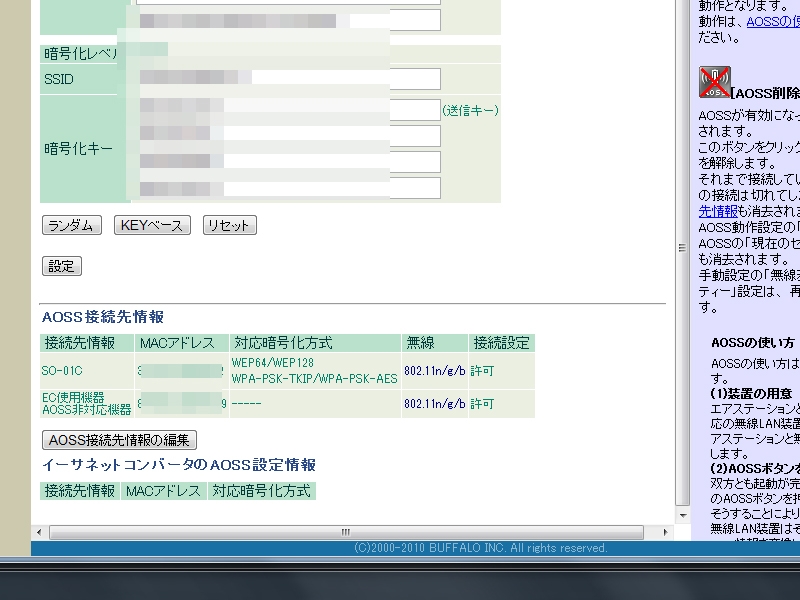Click イーサネットコンバータのAOSS設定情報 heading
Viewport: 800px width, 600px height.
179,465
